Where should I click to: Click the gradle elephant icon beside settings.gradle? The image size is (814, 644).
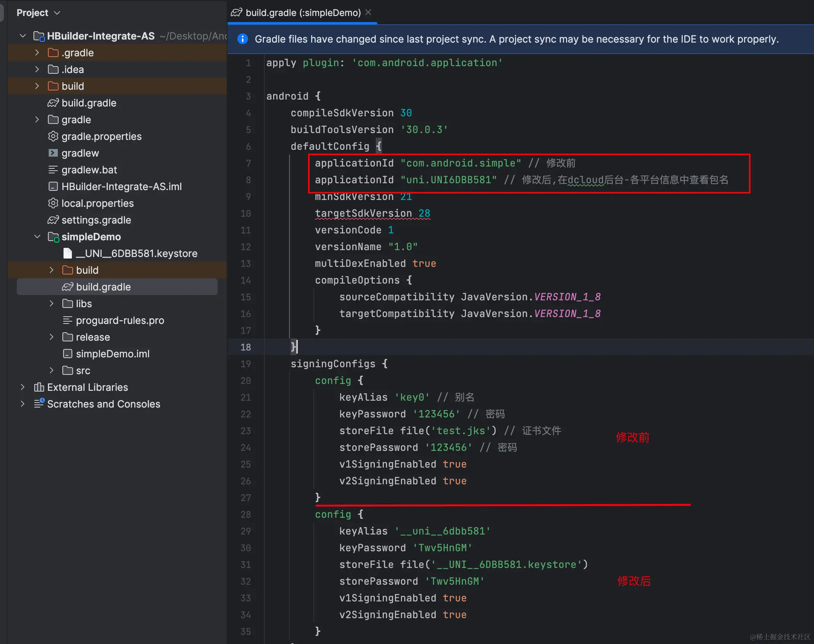(53, 220)
